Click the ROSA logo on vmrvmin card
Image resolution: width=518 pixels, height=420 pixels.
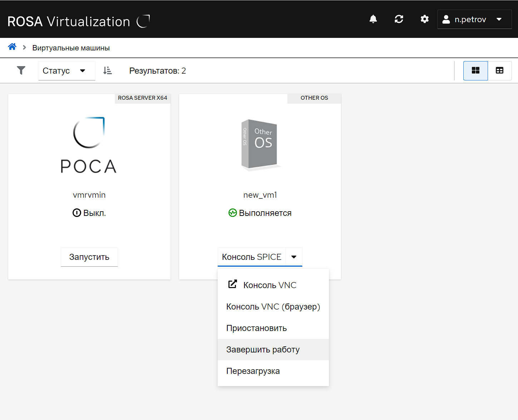click(89, 145)
